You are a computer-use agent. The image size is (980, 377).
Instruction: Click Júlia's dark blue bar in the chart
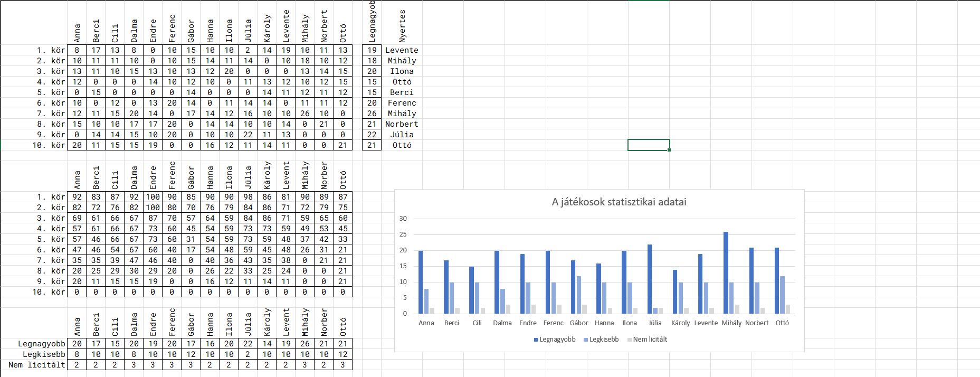[x=650, y=279]
